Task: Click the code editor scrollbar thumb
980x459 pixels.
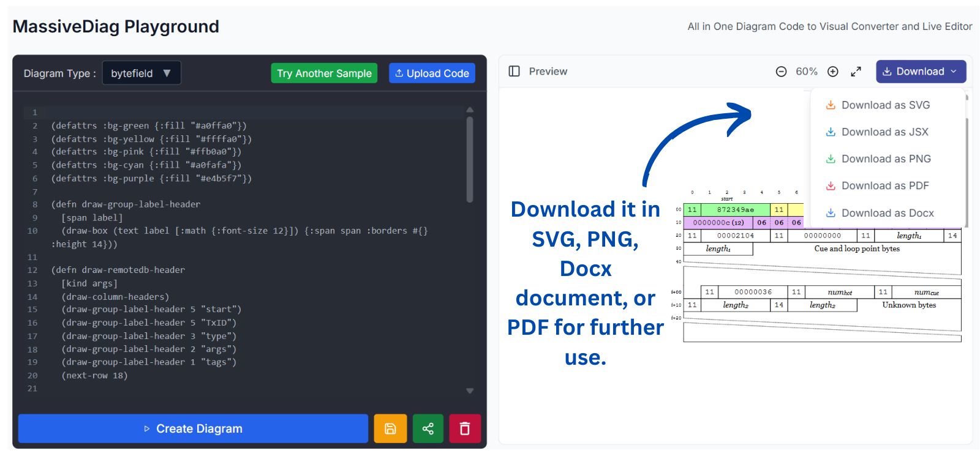Action: tap(470, 159)
